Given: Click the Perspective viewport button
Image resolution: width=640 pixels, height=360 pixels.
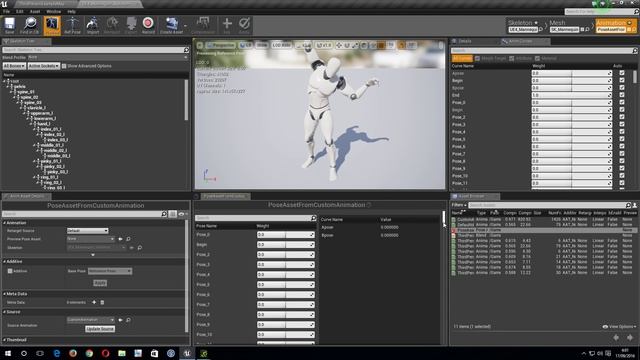Looking at the screenshot, I should (x=221, y=45).
